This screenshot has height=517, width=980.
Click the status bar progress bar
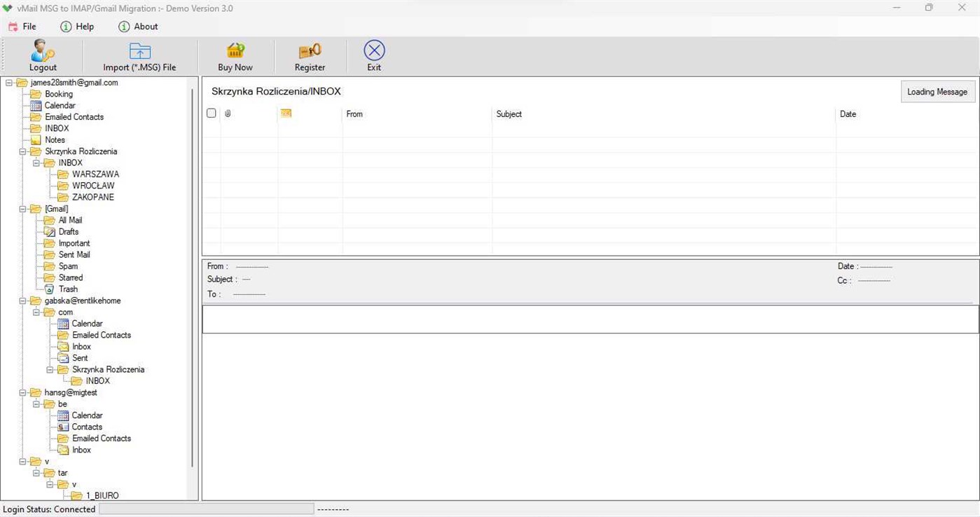point(206,509)
